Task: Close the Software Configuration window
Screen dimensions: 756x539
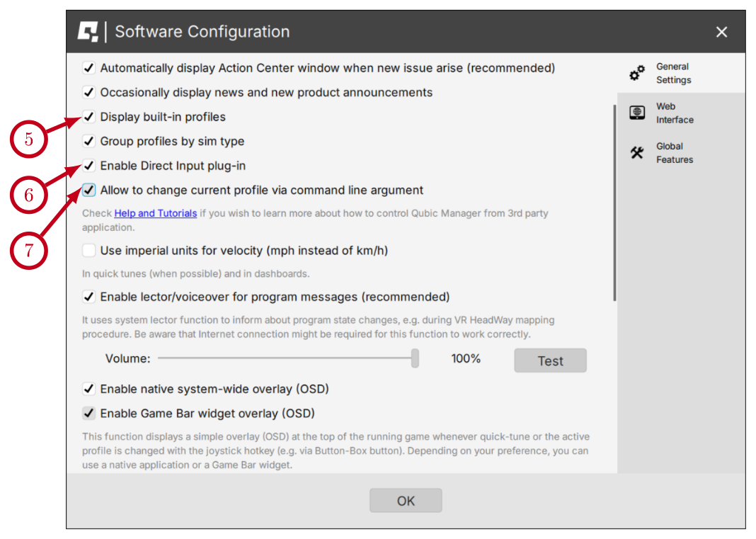Action: click(x=721, y=32)
